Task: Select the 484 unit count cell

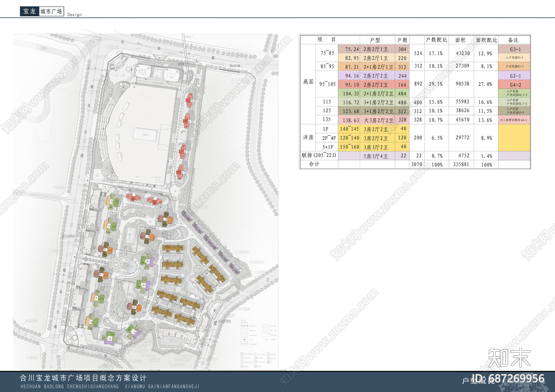Action: pyautogui.click(x=402, y=94)
